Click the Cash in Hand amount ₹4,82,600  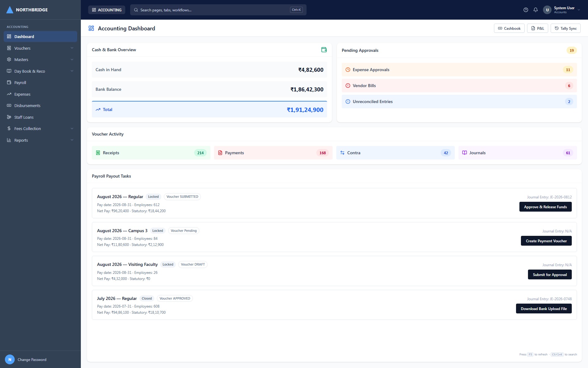311,70
